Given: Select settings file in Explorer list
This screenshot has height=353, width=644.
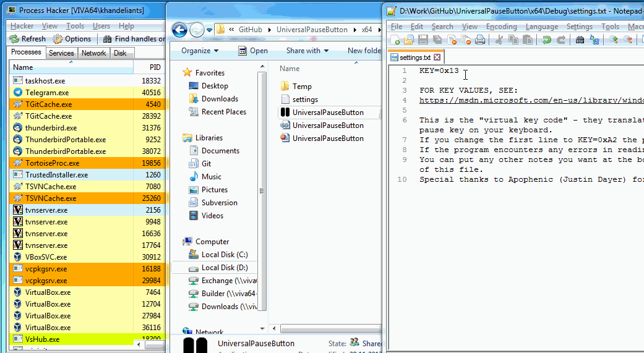Looking at the screenshot, I should pyautogui.click(x=305, y=100).
